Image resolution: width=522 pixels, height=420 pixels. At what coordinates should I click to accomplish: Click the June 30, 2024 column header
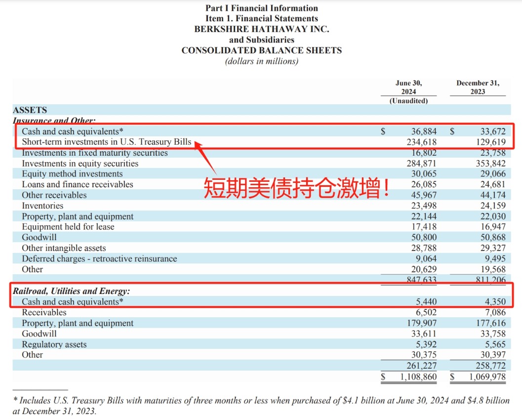point(408,87)
